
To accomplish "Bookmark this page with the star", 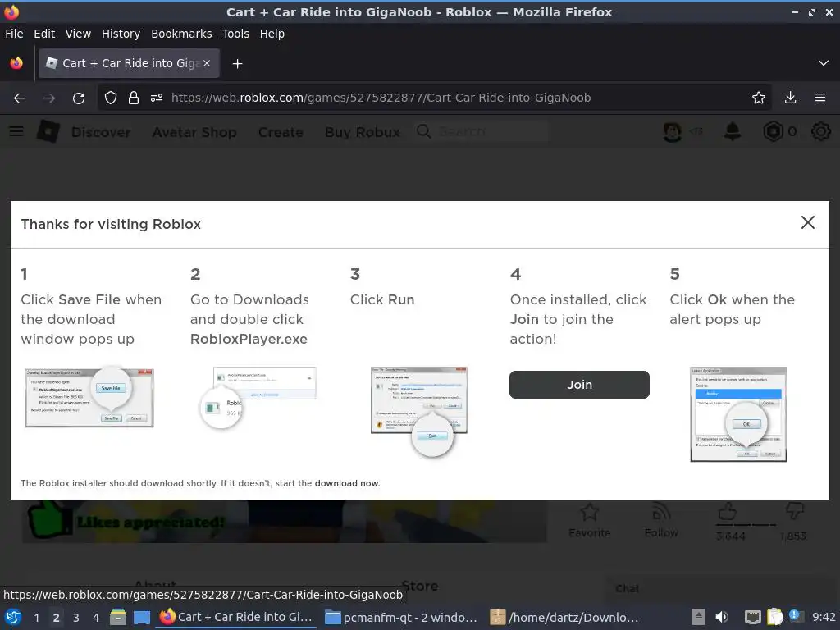I will [x=758, y=98].
